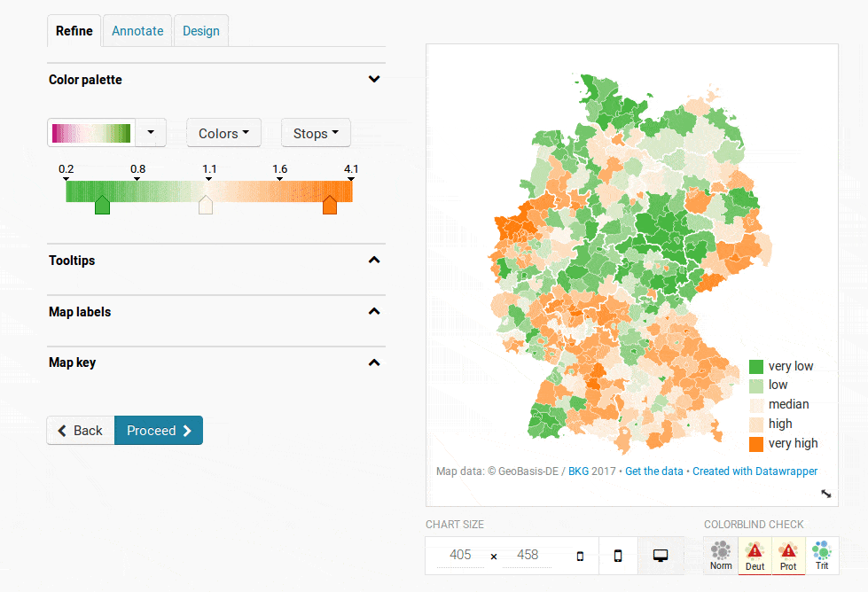
Task: Toggle Prot colorblind simulation
Action: [788, 556]
